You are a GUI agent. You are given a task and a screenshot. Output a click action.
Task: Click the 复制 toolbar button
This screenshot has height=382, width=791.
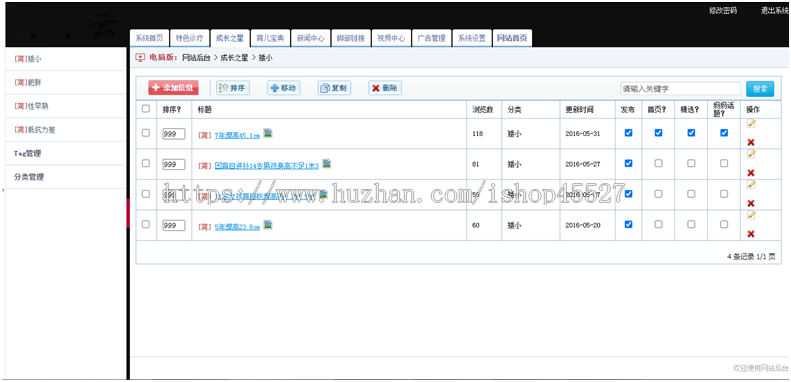coord(334,88)
